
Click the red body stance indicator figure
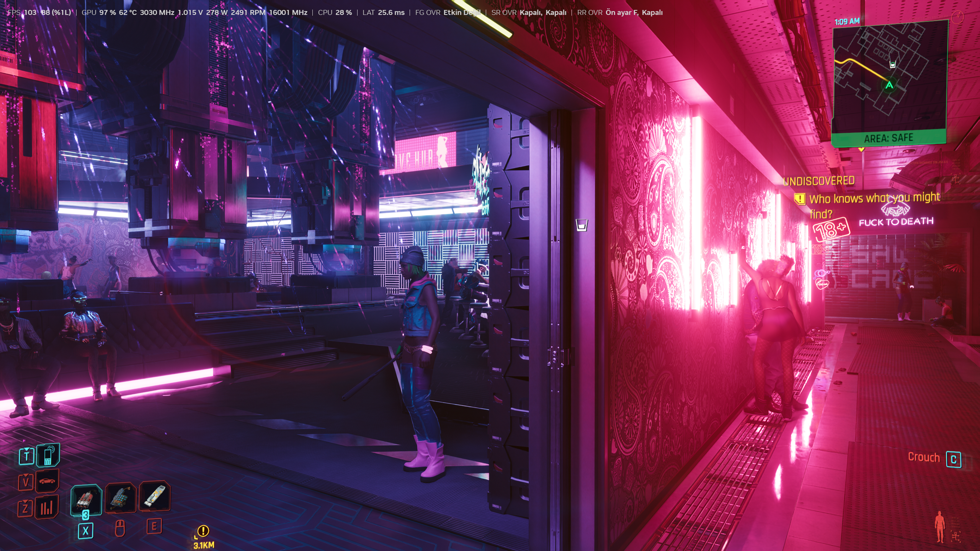(x=940, y=527)
